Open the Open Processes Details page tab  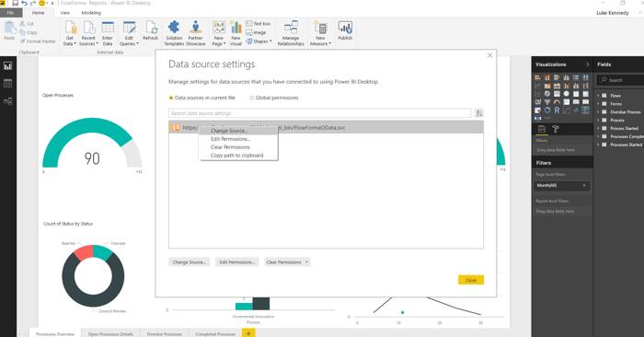[110, 333]
